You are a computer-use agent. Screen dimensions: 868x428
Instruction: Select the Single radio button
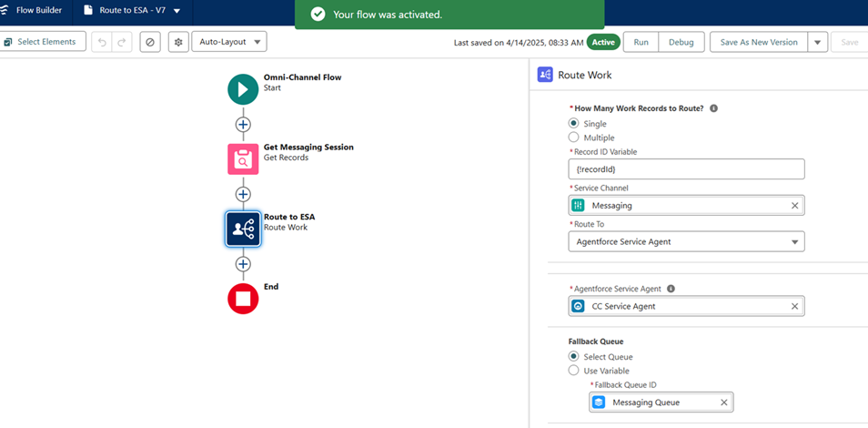click(573, 124)
